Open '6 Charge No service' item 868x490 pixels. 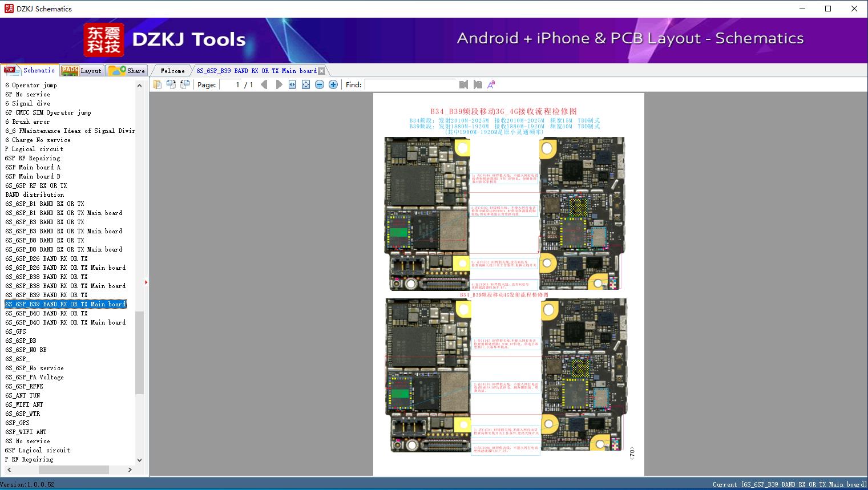(x=38, y=140)
